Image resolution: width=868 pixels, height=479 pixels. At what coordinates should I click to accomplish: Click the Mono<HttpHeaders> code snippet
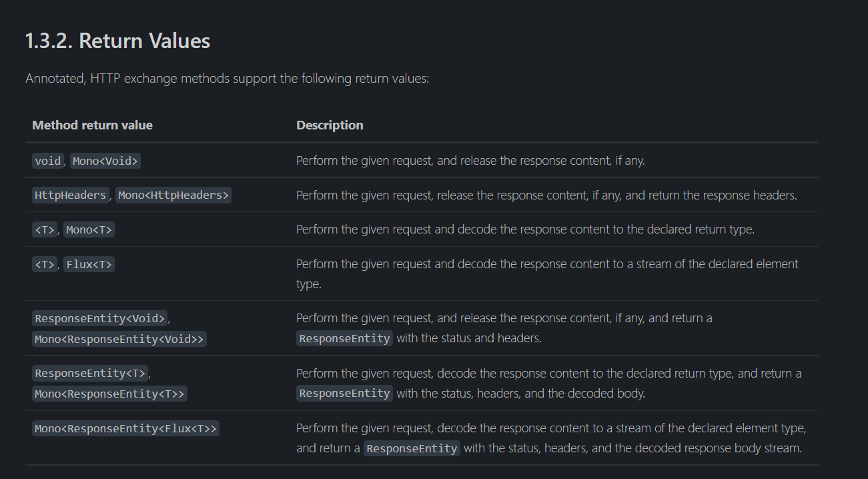[173, 195]
